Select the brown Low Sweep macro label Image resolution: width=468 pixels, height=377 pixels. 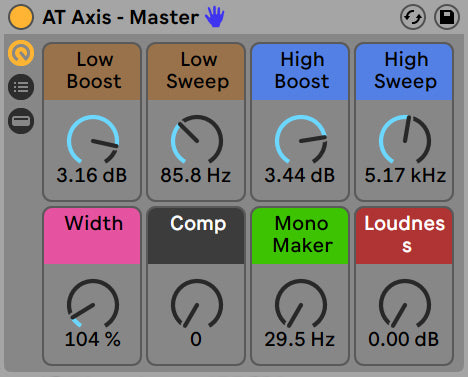click(x=196, y=72)
